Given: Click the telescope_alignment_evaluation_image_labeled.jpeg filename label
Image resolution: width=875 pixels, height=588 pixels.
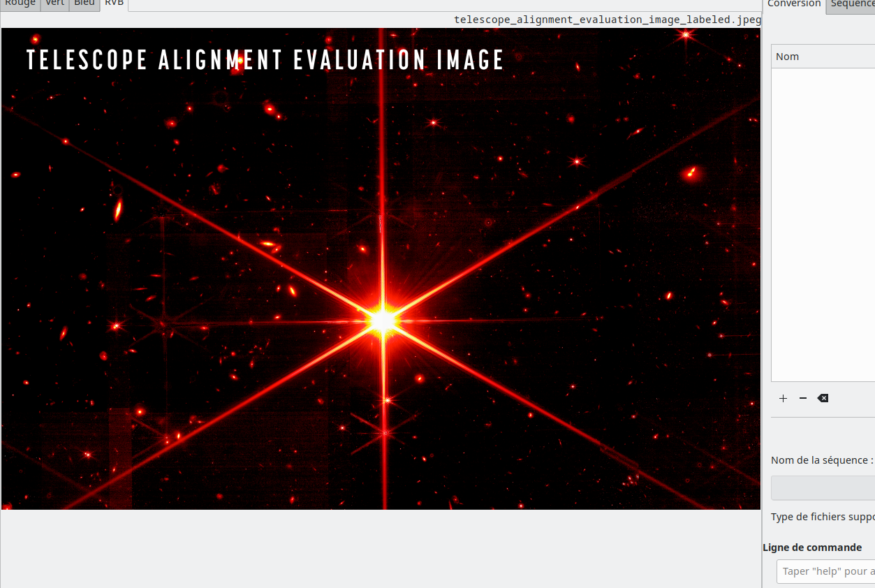Looking at the screenshot, I should click(x=607, y=19).
